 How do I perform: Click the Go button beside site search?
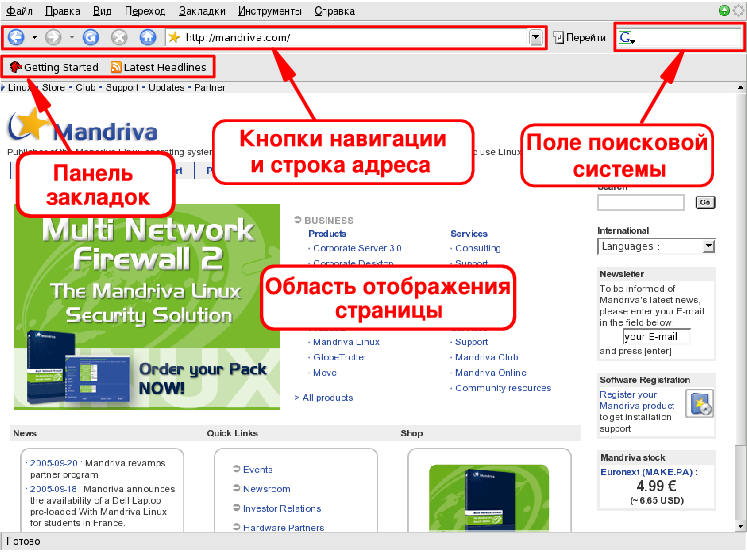(x=705, y=202)
